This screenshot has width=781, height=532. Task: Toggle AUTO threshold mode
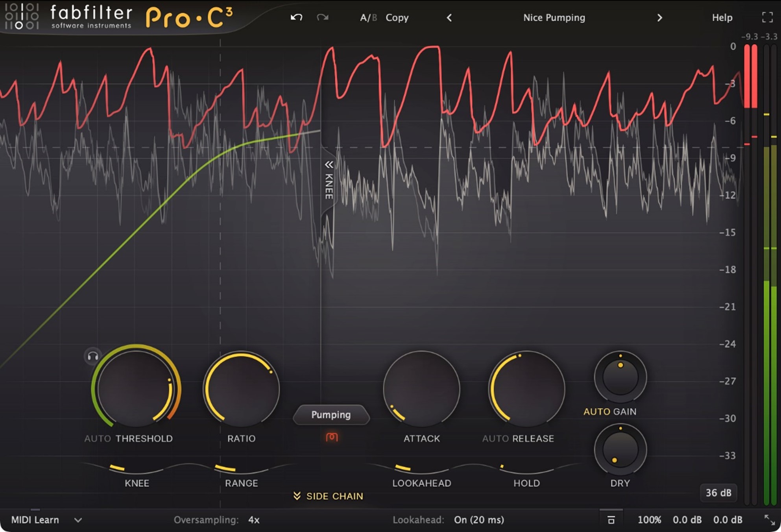point(98,438)
